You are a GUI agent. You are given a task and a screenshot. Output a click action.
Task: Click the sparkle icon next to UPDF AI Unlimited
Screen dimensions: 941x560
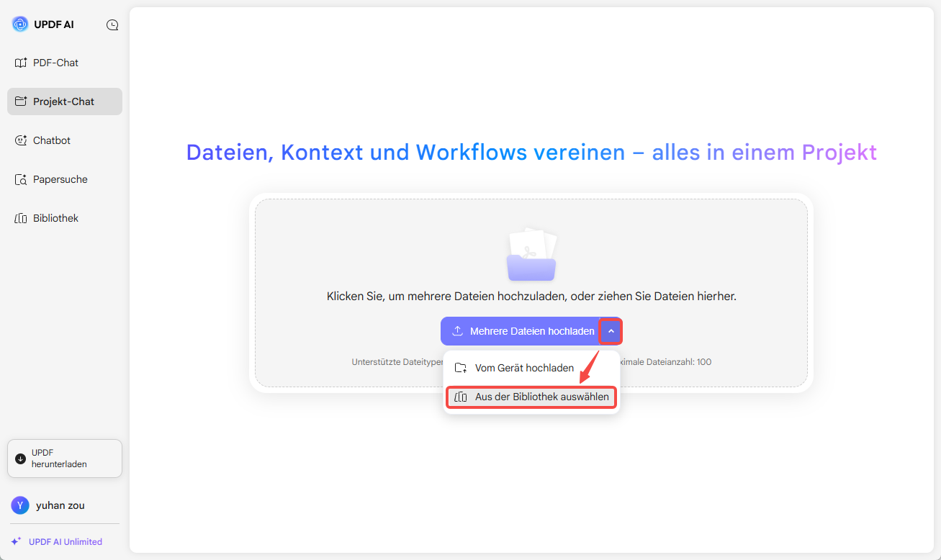point(16,541)
